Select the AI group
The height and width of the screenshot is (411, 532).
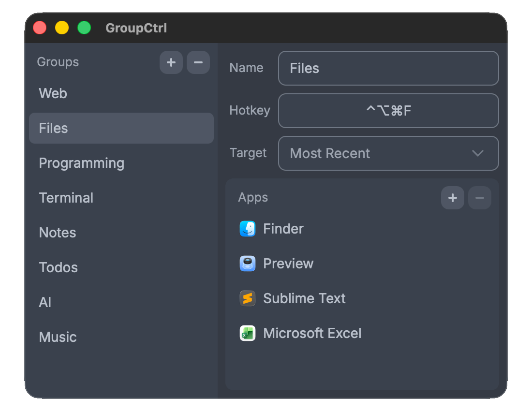(45, 302)
